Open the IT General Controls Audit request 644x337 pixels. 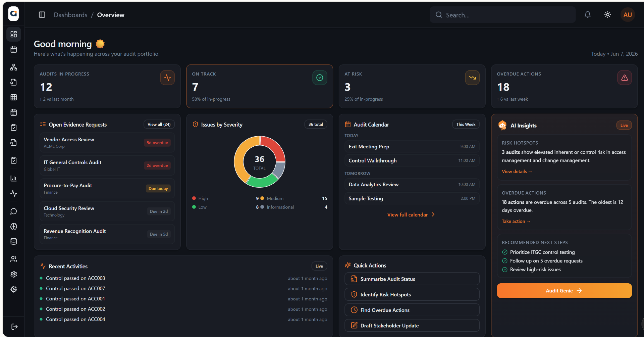click(107, 165)
